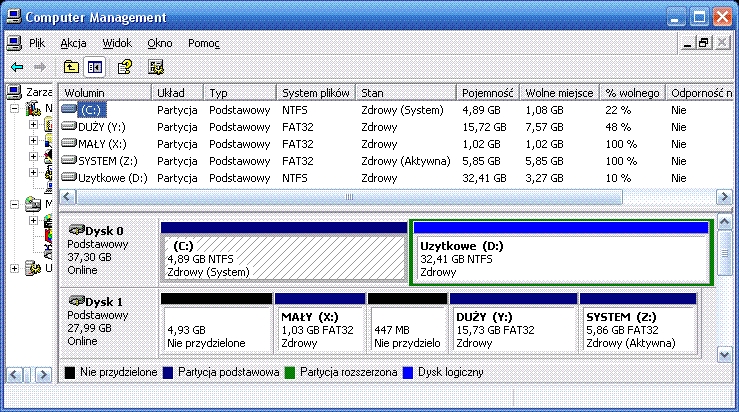The width and height of the screenshot is (739, 412).
Task: Click the Help toolbar icon
Action: tap(125, 67)
